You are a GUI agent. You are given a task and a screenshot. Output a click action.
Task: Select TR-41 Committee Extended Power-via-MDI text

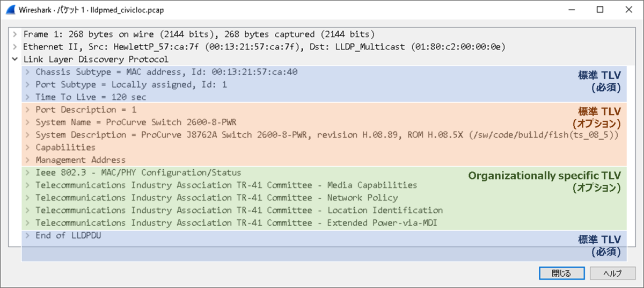click(237, 223)
